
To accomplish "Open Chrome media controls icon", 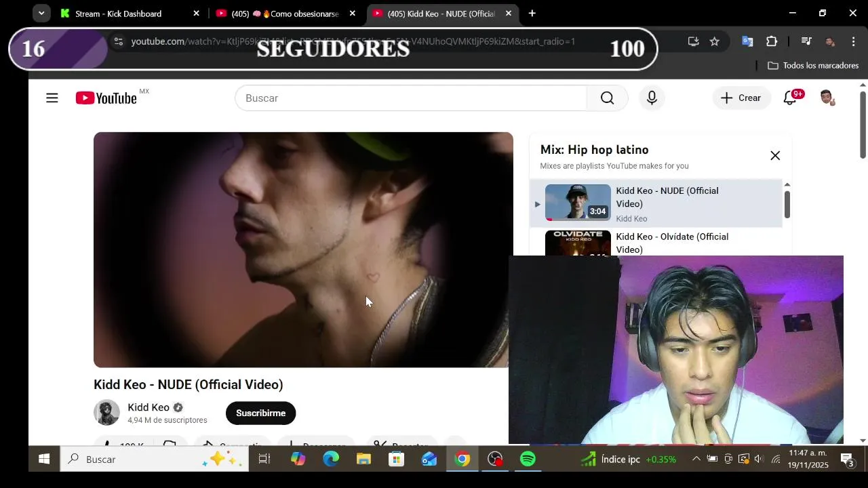I will tap(806, 41).
